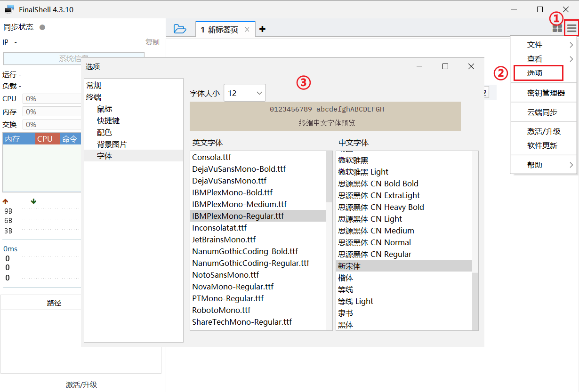Open the 字体大小 dropdown
The width and height of the screenshot is (579, 392).
(244, 93)
